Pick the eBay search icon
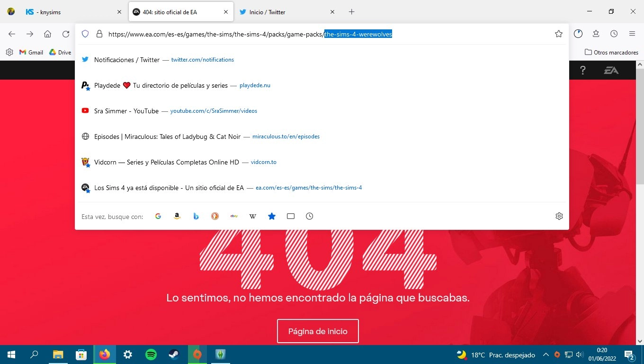Viewport: 644px width, 364px height. coord(234,216)
